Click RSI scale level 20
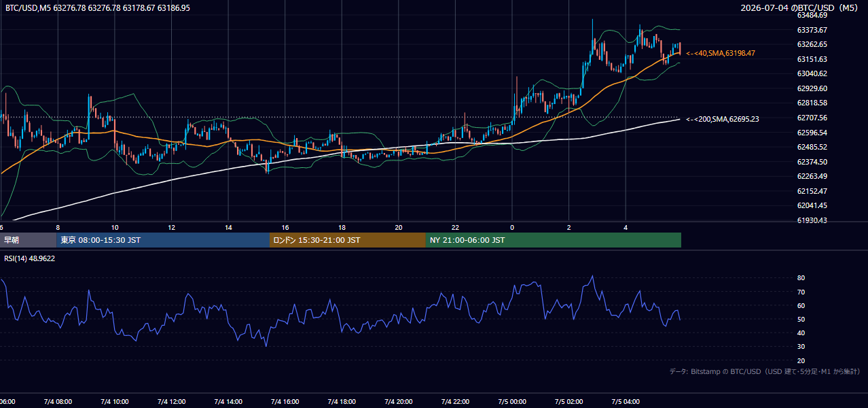Image resolution: width=868 pixels, height=408 pixels. click(x=801, y=360)
